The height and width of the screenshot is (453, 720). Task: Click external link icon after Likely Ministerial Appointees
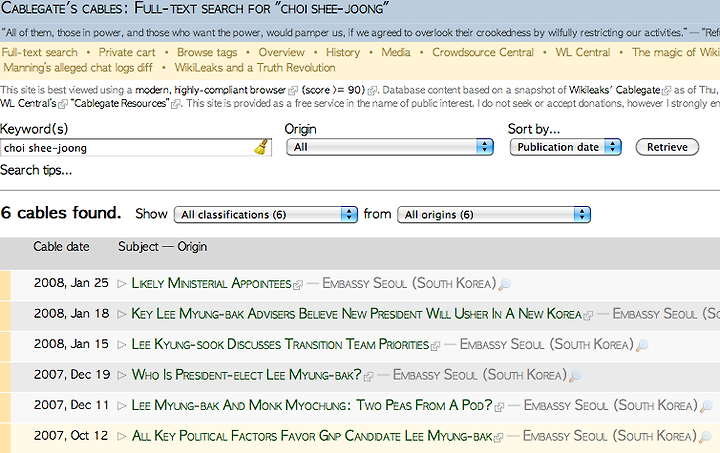pos(298,285)
